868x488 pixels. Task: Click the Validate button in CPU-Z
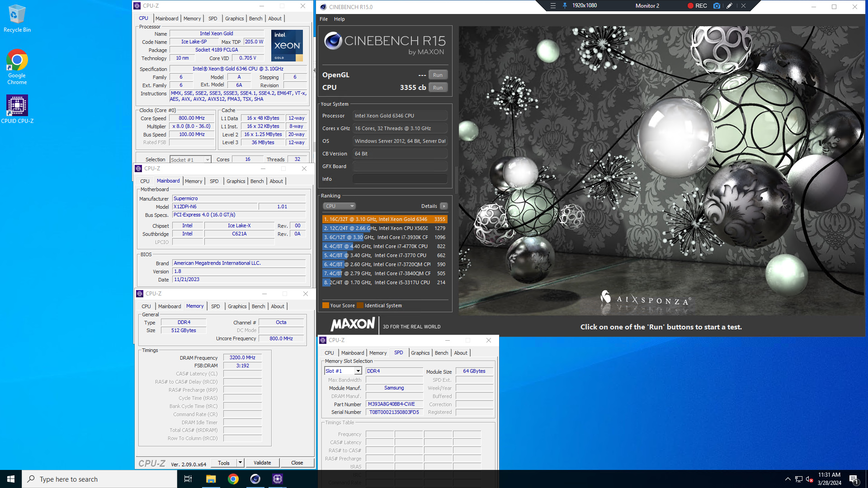[262, 463]
